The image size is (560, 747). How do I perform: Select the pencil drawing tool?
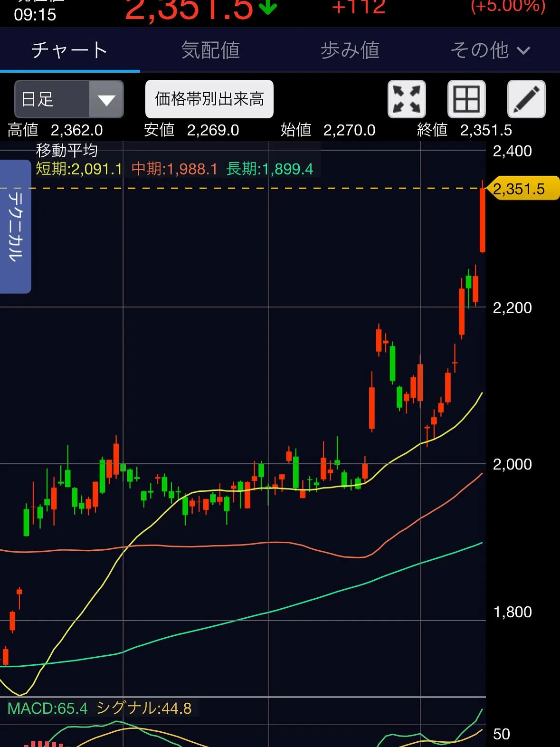pyautogui.click(x=526, y=99)
